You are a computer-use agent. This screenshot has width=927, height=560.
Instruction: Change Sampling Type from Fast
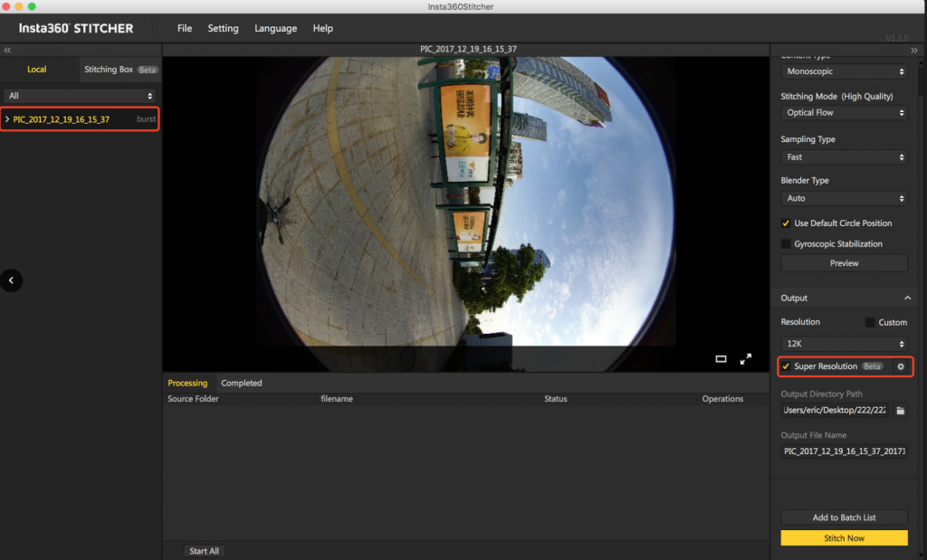844,157
